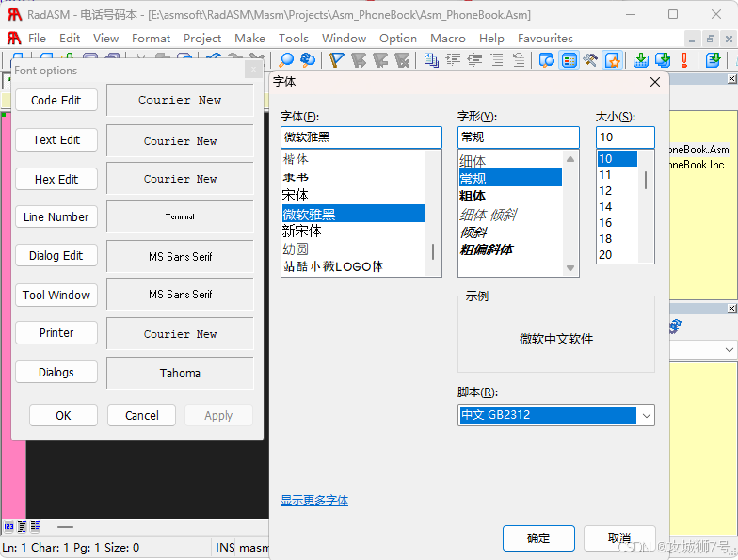Click the Replace toolbar icon

pyautogui.click(x=307, y=60)
